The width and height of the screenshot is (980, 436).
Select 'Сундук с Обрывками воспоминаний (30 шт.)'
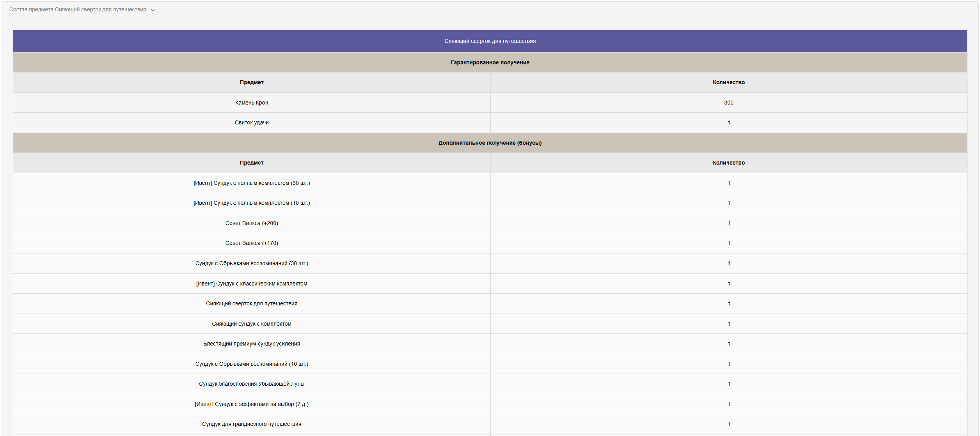pos(252,263)
